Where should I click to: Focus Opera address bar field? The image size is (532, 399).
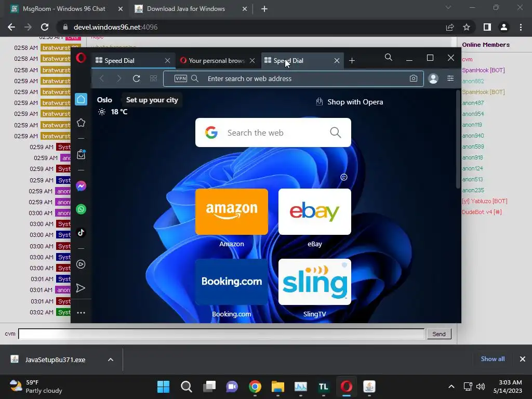(x=294, y=79)
